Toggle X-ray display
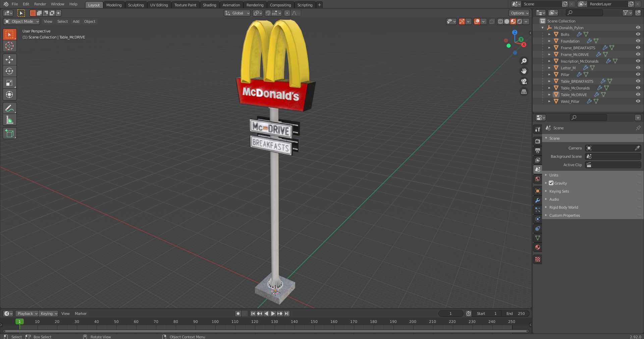Image resolution: width=644 pixels, height=339 pixels. point(492,21)
